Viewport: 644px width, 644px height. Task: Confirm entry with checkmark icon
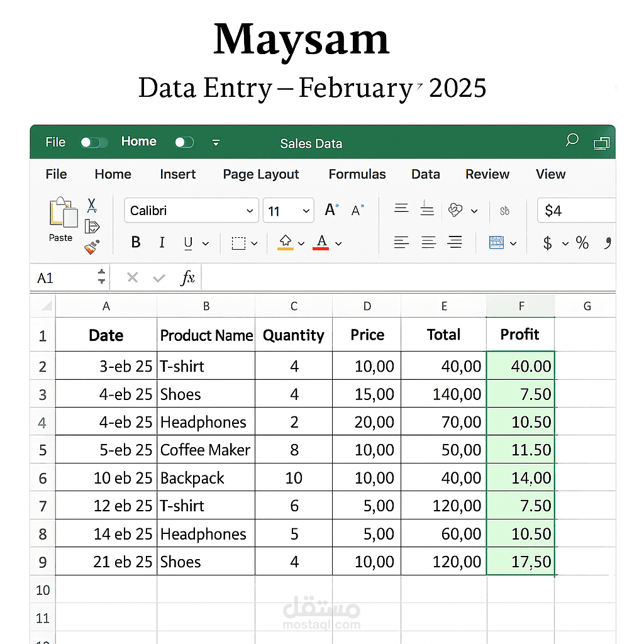(159, 279)
